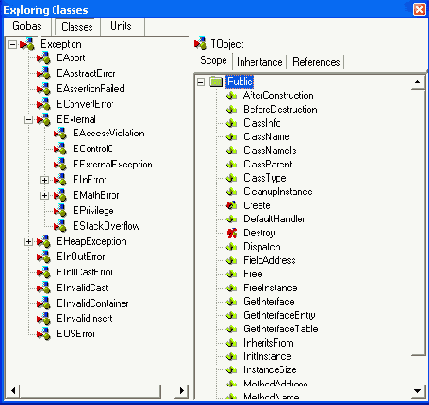Click the Exception class icon
429x405 pixels.
(28, 44)
